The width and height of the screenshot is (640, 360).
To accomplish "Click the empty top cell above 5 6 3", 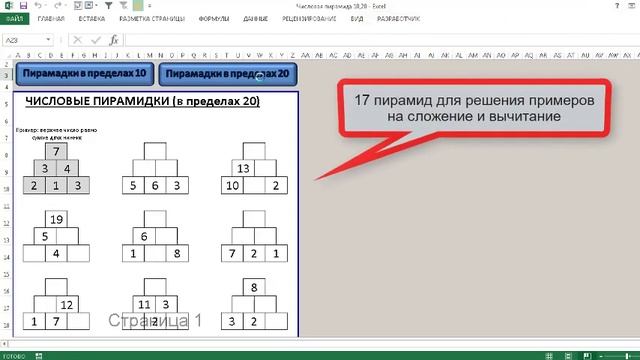I will coord(155,151).
